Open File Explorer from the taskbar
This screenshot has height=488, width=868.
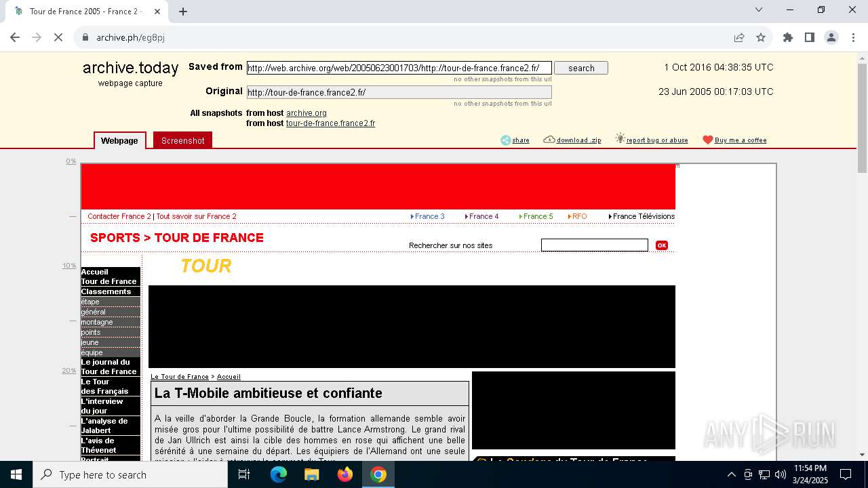coord(312,474)
